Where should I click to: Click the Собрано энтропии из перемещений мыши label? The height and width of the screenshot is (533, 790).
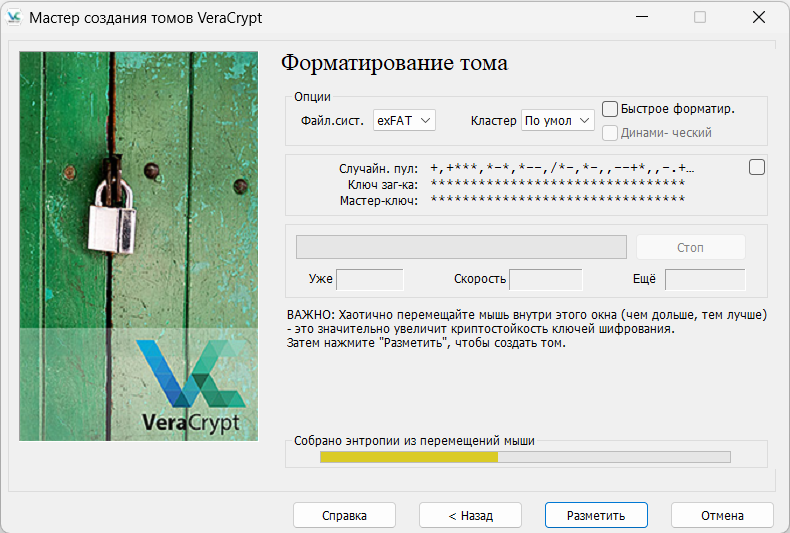point(414,441)
